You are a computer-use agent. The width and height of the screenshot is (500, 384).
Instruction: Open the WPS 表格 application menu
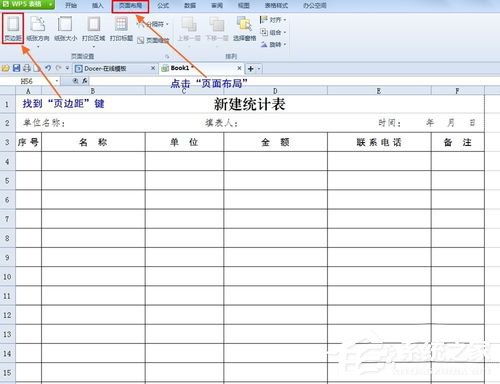27,4
